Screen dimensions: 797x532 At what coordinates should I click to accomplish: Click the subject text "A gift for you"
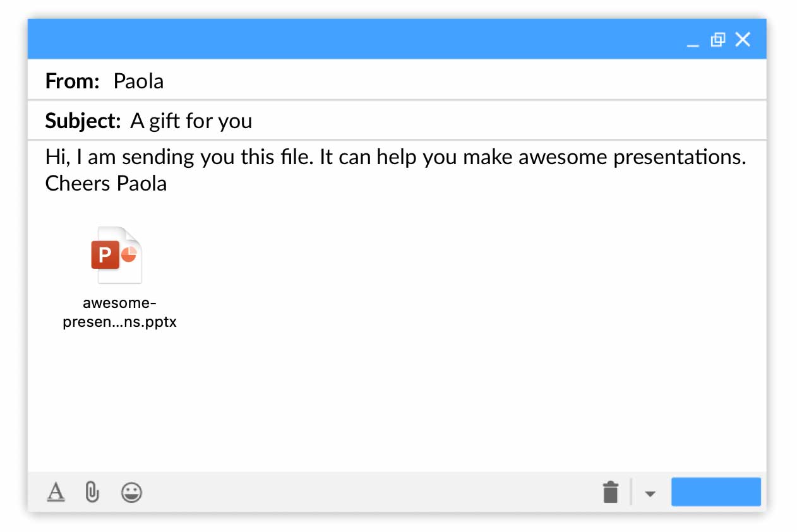191,121
